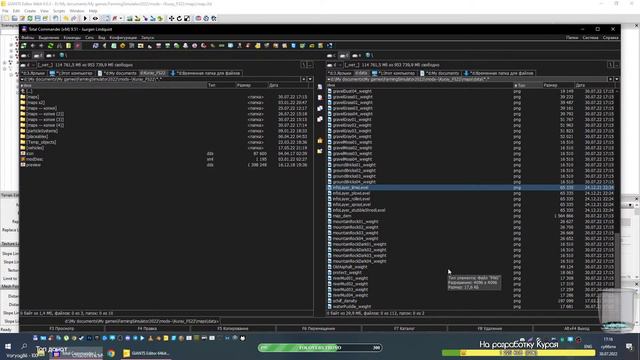
Task: Click the first green icon in Total Commander toolbar
Action: [x=24, y=46]
